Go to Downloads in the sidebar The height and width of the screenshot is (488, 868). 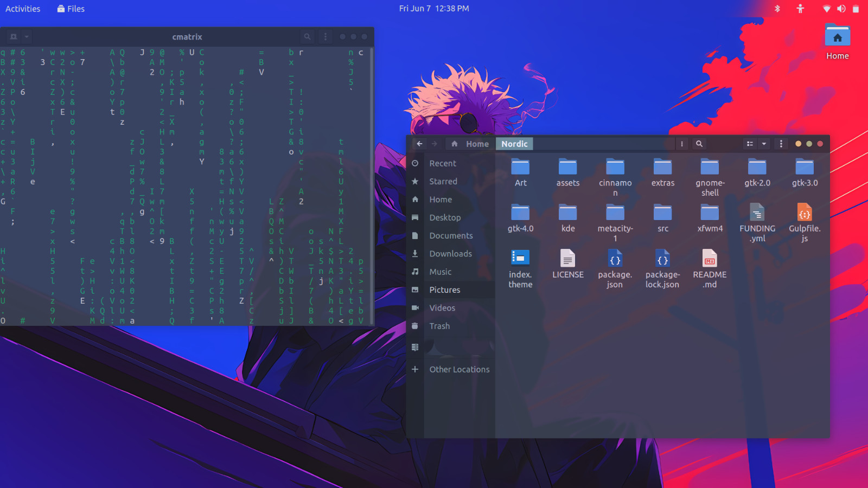coord(450,254)
